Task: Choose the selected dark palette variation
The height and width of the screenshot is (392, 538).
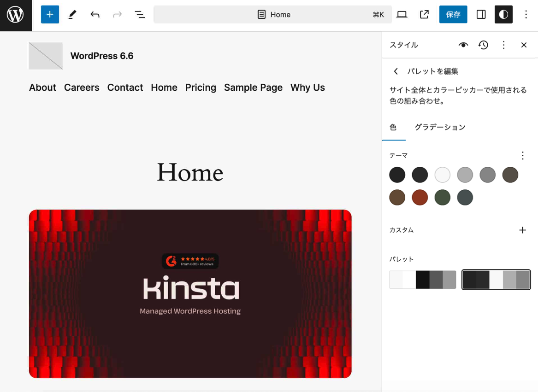Action: 496,280
